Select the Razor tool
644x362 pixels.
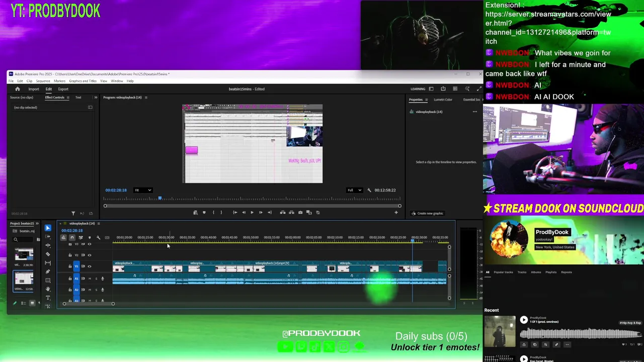click(x=48, y=254)
